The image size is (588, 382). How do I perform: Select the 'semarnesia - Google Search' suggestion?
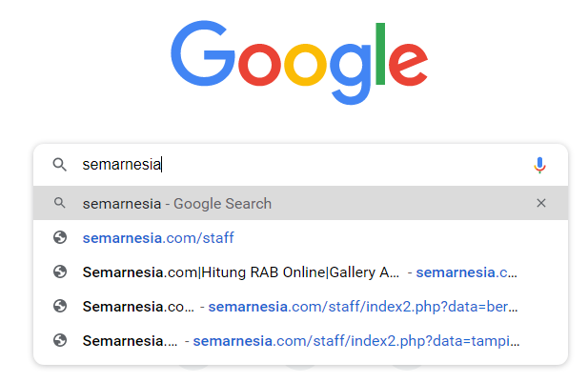[177, 203]
